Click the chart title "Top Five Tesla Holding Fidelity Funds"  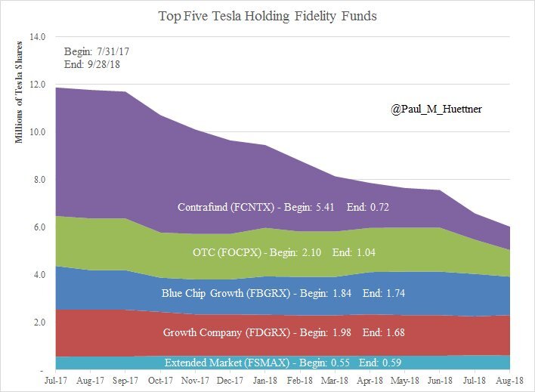(x=267, y=15)
